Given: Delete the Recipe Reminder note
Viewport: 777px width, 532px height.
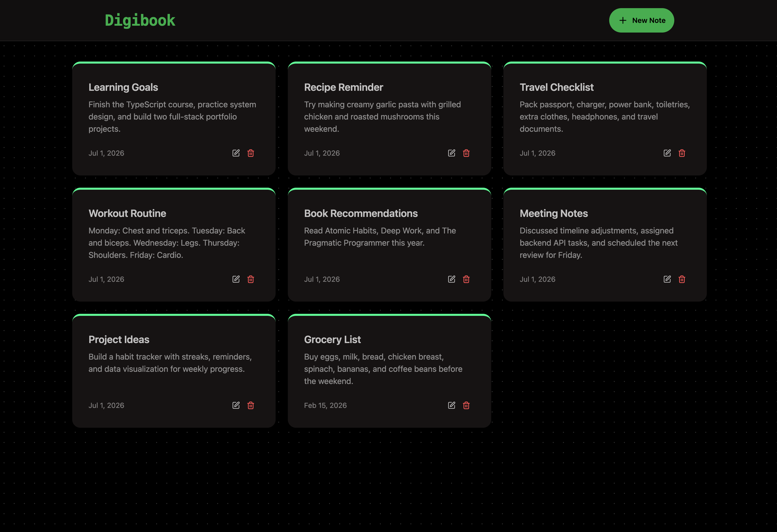Looking at the screenshot, I should 466,153.
